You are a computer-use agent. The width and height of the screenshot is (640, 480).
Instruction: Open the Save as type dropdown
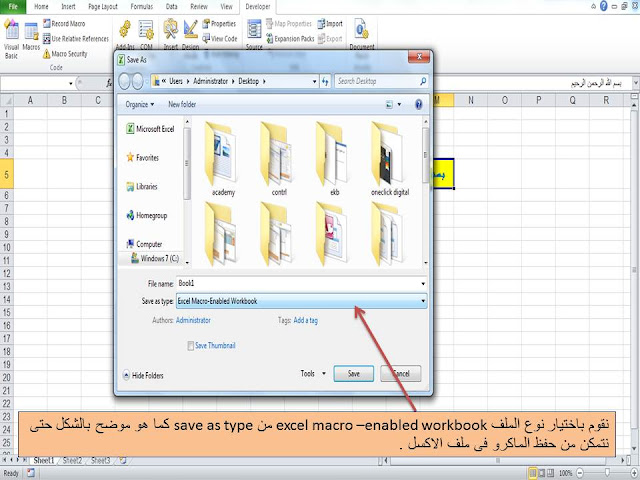coord(423,301)
